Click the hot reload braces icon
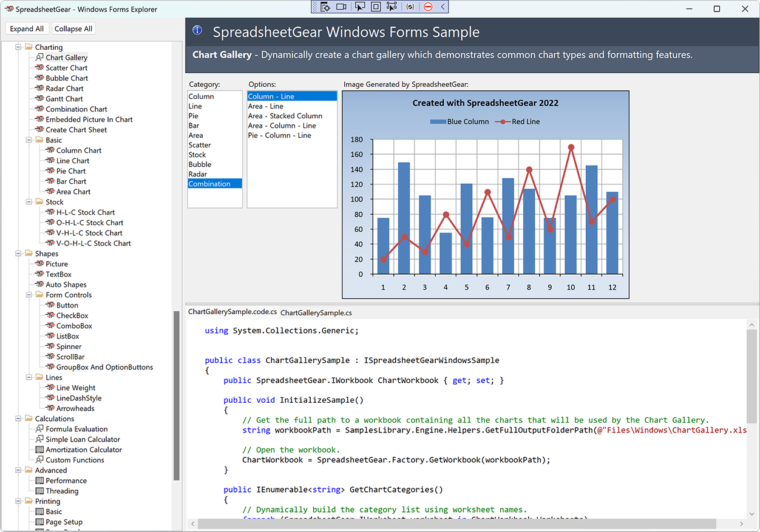The image size is (760, 532). (x=410, y=7)
